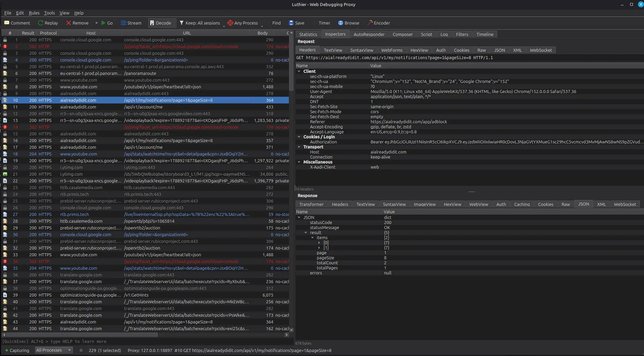Image resolution: width=644 pixels, height=356 pixels.
Task: Click the image icon of session 21
Action: [5, 174]
